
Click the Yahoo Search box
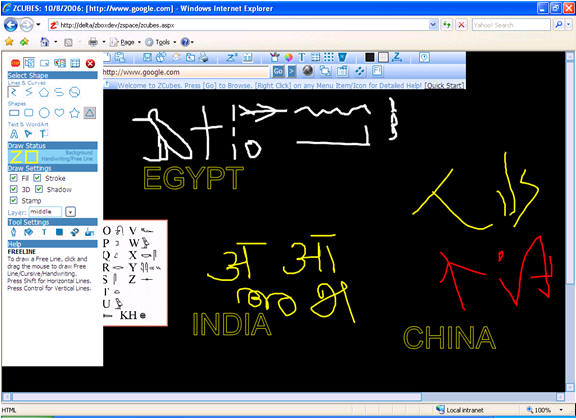point(511,25)
